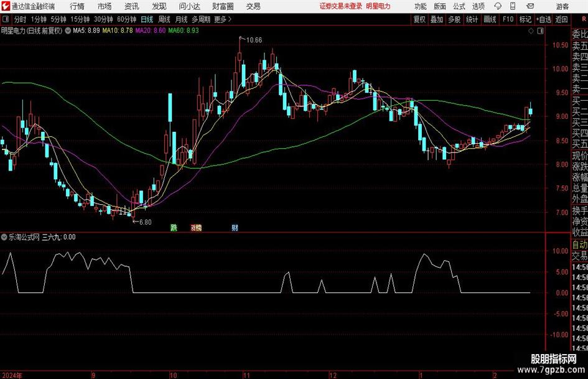
Task: Switch to 5分钟 period tab
Action: tap(58, 19)
